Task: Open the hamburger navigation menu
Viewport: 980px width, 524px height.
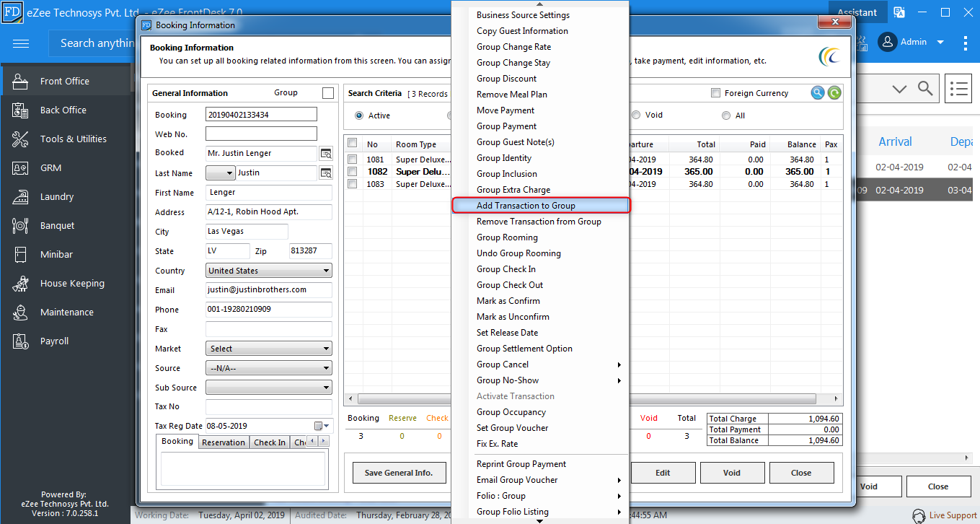Action: coord(21,43)
